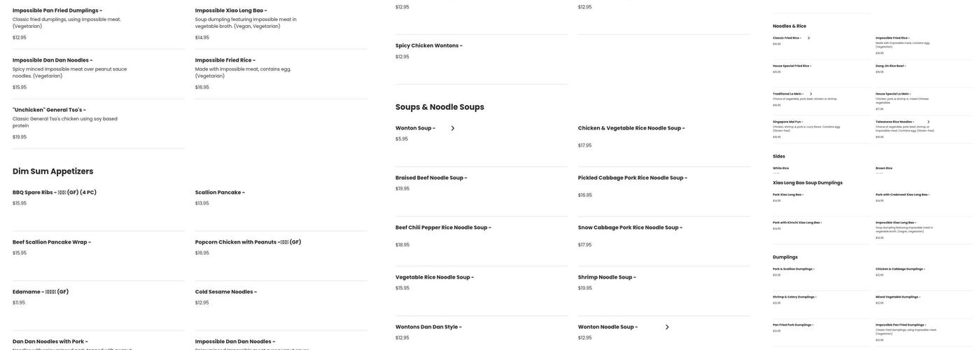Open Dong Jin Rice Bowl in side panel

[x=890, y=66]
